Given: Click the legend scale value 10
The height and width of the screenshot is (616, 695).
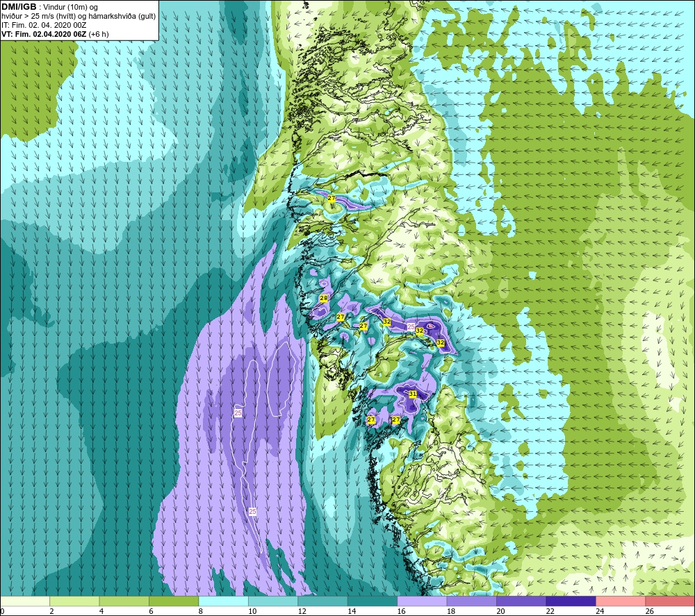Looking at the screenshot, I should (x=252, y=611).
